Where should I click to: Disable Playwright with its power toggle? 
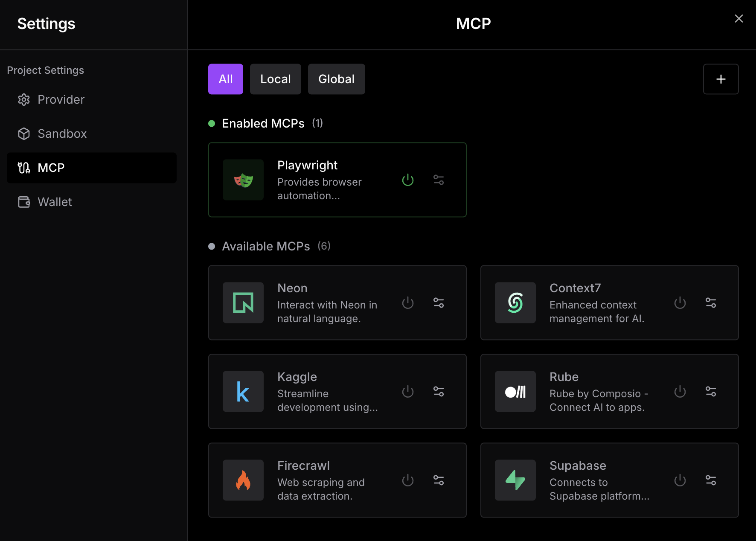pyautogui.click(x=408, y=180)
